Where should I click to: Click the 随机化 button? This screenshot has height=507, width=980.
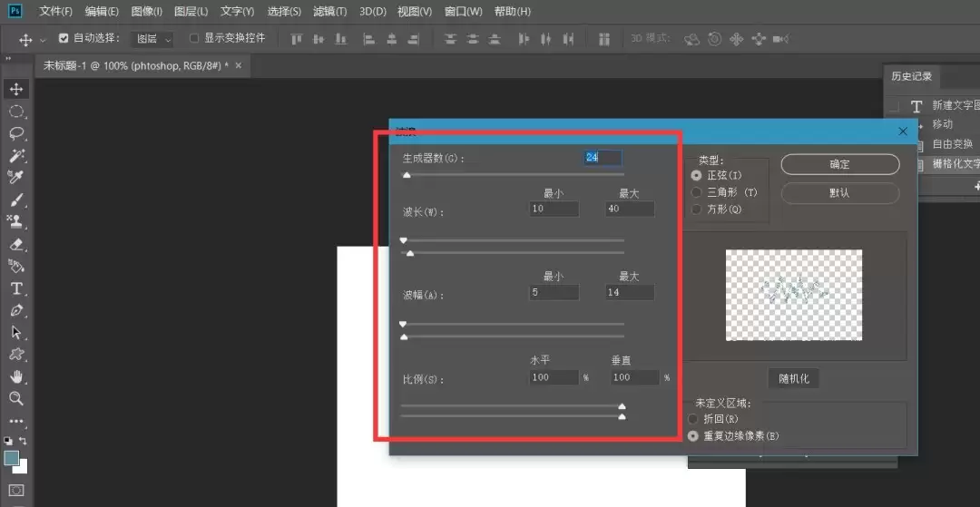(794, 378)
